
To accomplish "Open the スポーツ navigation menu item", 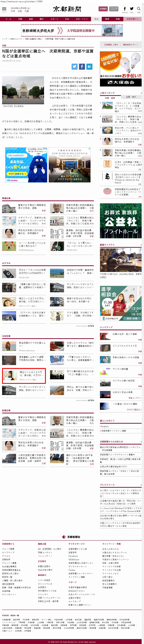I will [x=54, y=19].
